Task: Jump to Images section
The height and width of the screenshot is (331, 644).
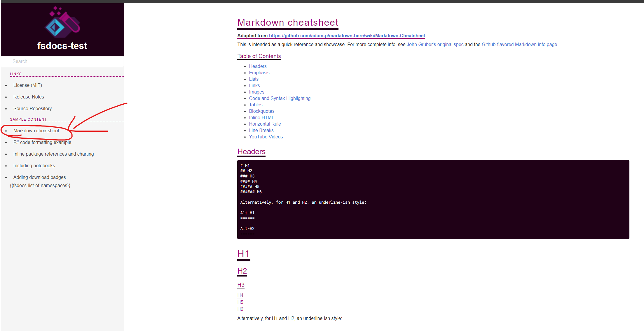Action: [256, 92]
